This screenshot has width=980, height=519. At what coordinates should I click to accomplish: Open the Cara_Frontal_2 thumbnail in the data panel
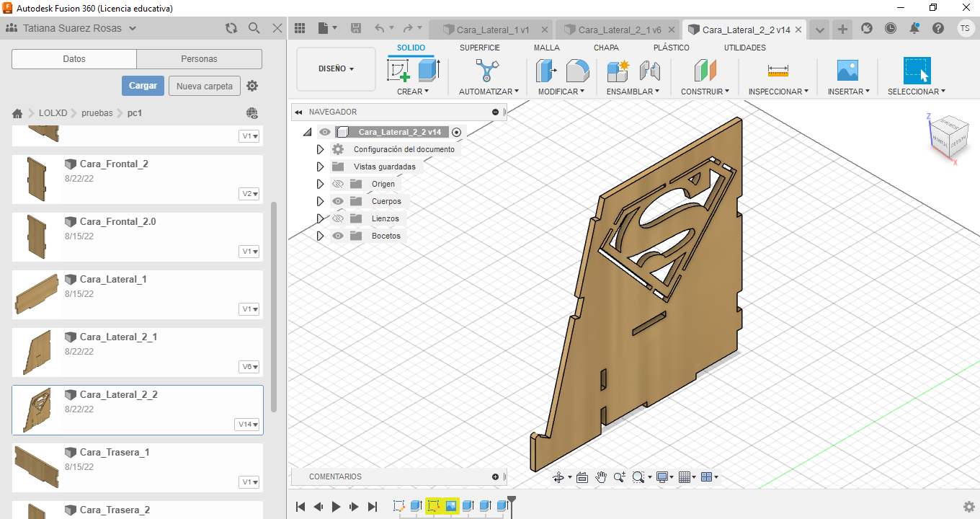click(36, 179)
